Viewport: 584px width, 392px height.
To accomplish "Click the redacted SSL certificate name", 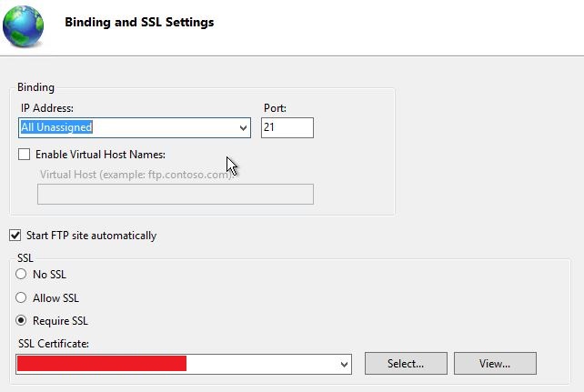I will click(102, 364).
